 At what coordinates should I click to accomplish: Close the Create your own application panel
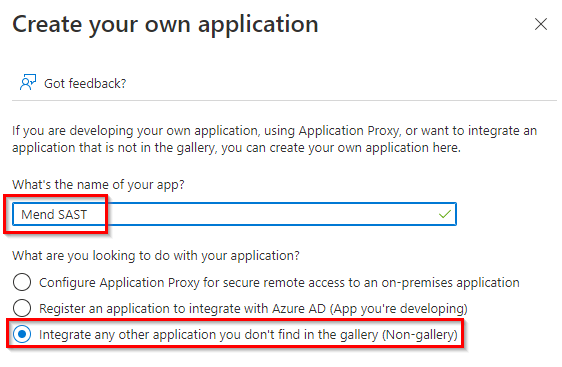tap(540, 24)
